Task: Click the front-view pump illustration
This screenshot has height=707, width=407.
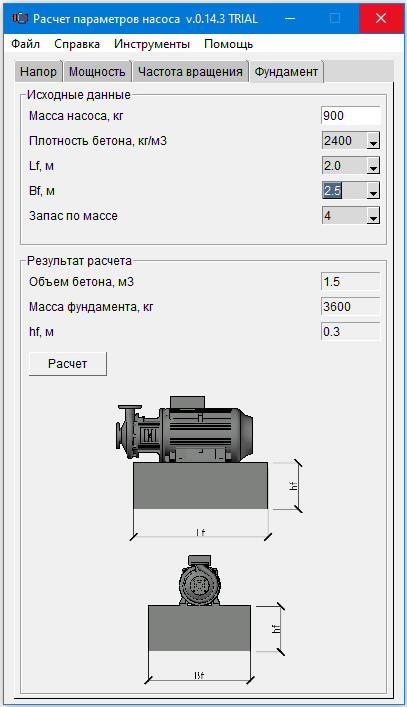Action: [200, 580]
